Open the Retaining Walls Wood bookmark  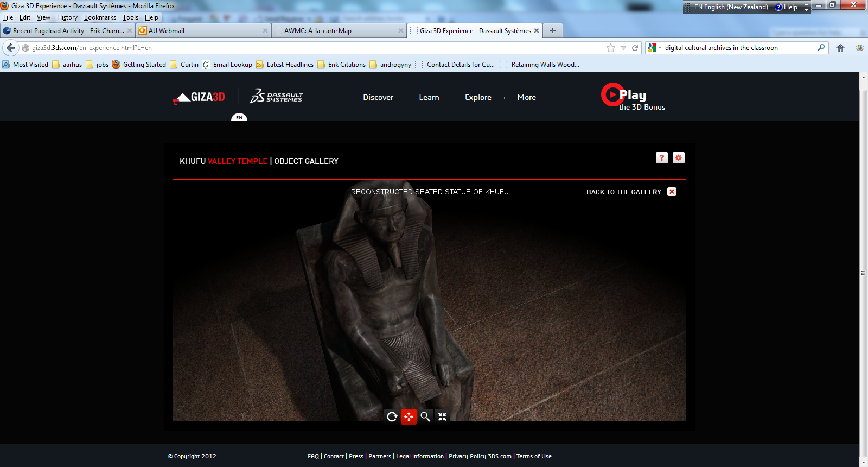(540, 65)
